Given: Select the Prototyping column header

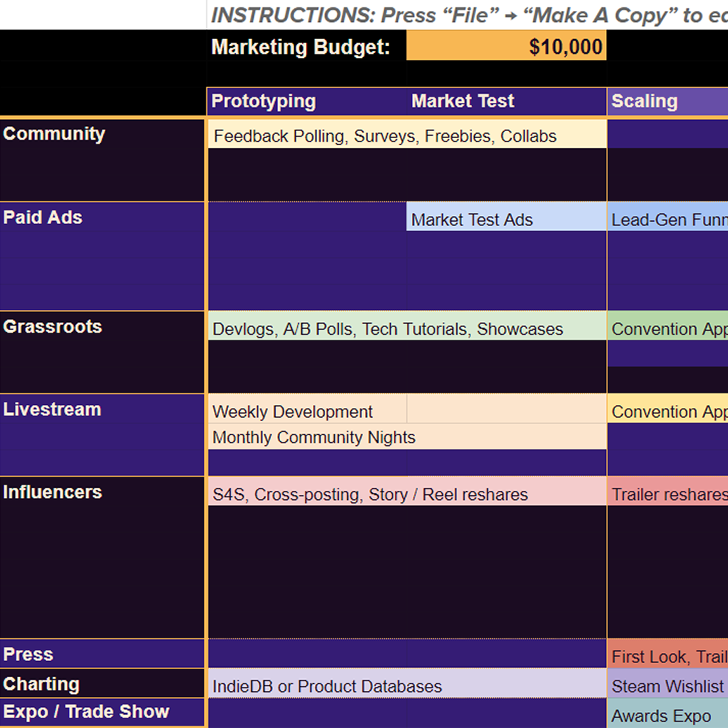Looking at the screenshot, I should 306,102.
